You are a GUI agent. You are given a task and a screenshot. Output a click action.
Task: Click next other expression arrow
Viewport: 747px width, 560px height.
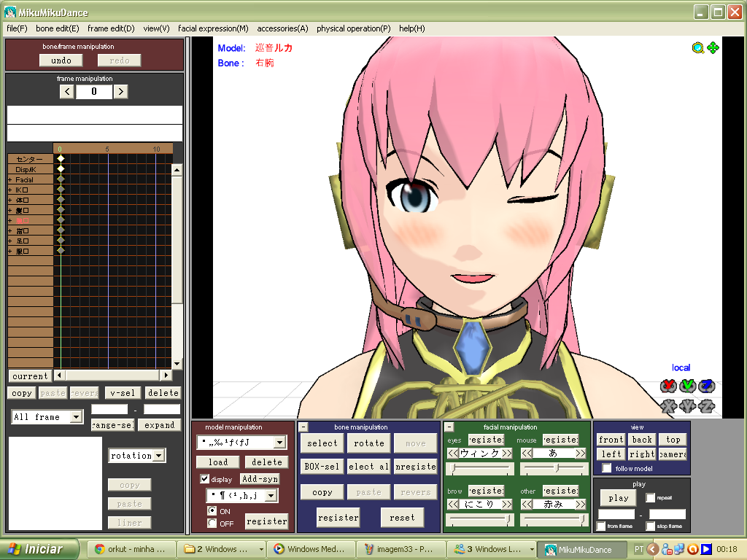tap(580, 505)
